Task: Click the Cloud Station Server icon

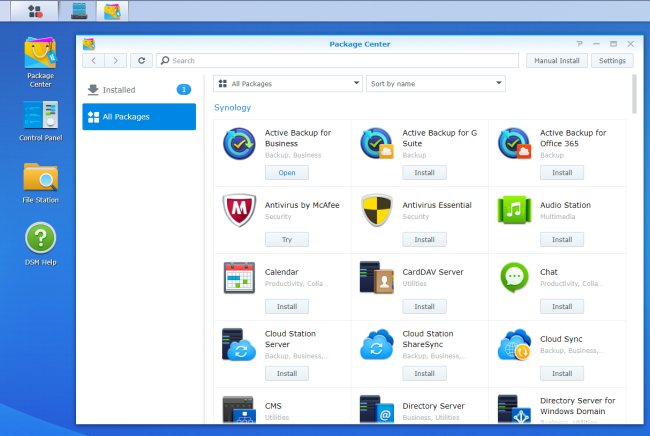Action: point(238,344)
